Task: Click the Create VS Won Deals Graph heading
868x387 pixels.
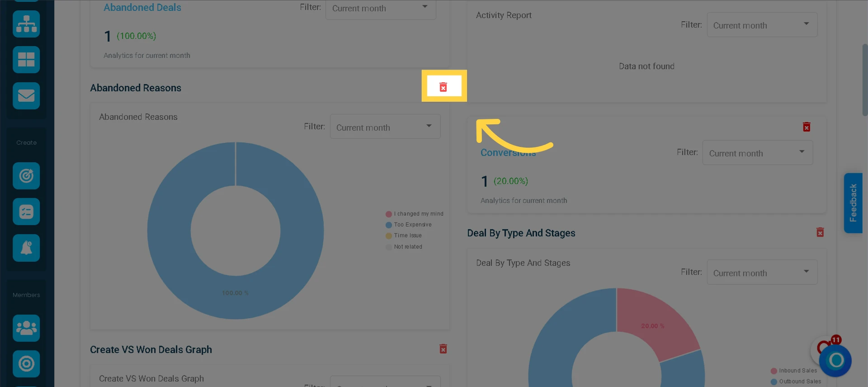Action: click(x=151, y=350)
